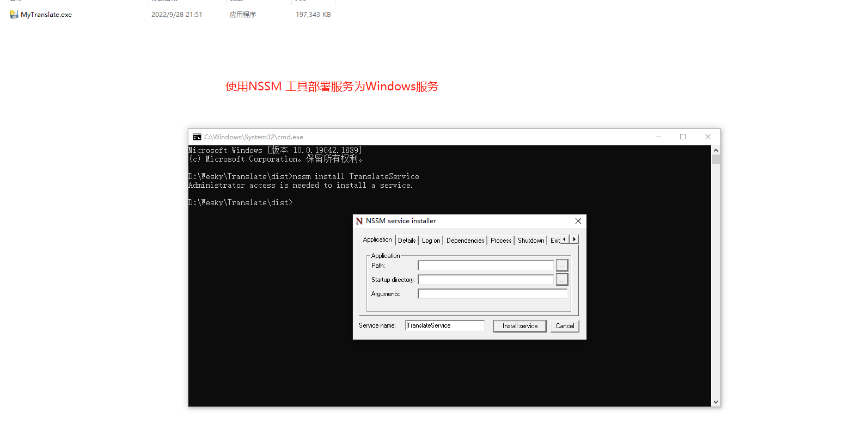
Task: Select the Process tab
Action: (501, 241)
